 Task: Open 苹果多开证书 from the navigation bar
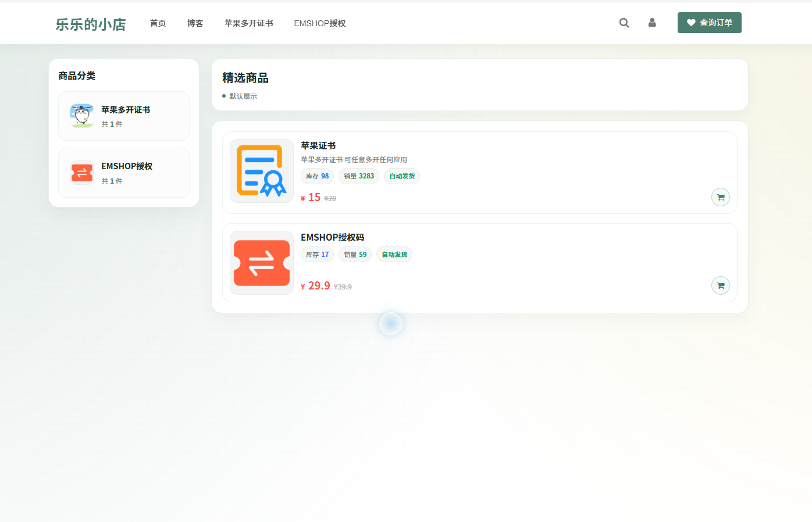coord(248,23)
